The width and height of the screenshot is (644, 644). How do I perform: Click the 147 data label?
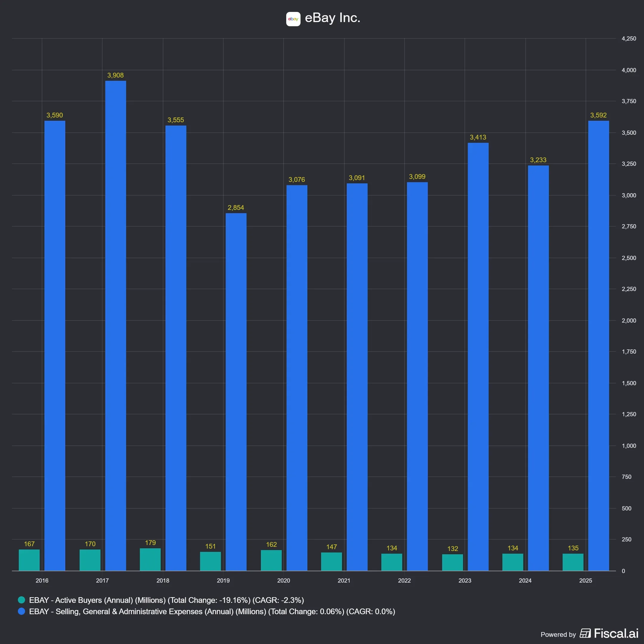332,547
